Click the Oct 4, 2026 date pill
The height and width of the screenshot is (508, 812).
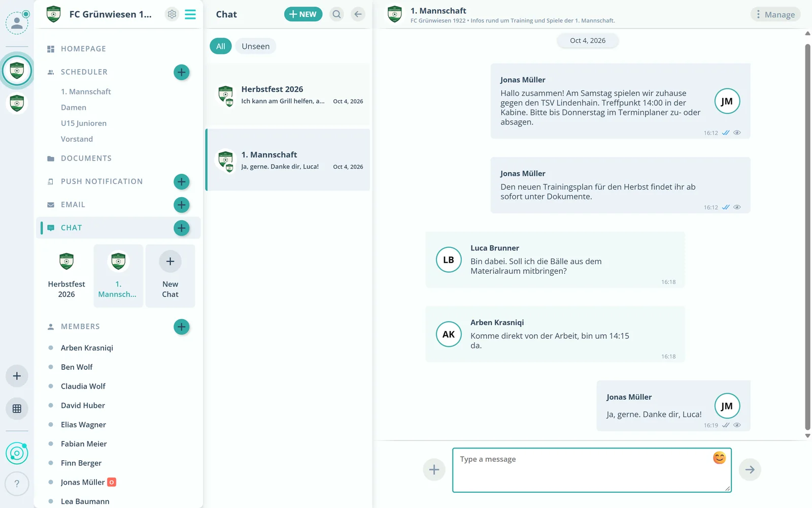click(x=588, y=41)
